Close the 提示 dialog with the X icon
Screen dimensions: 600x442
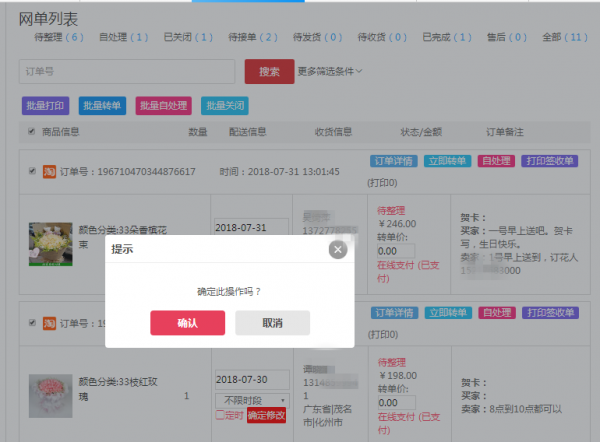(338, 249)
